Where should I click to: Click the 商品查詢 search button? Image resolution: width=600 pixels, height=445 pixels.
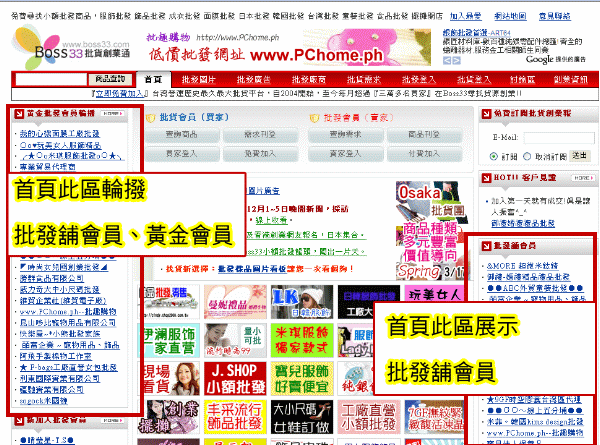pyautogui.click(x=111, y=80)
